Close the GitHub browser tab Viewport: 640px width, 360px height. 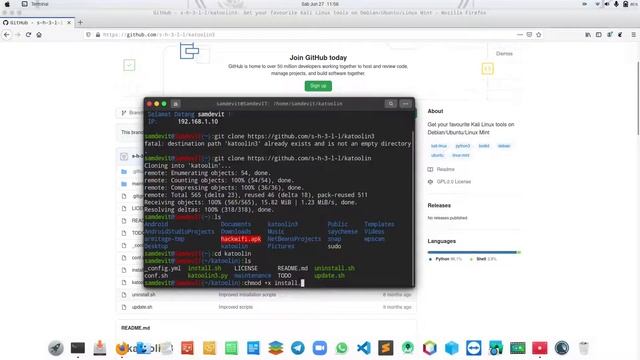pyautogui.click(x=69, y=22)
